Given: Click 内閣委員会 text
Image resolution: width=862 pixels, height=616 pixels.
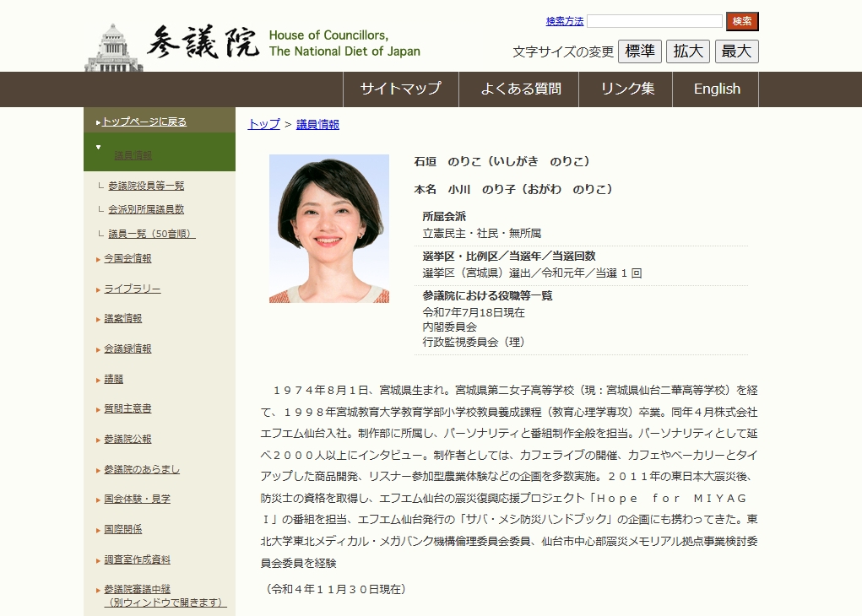Looking at the screenshot, I should [449, 327].
